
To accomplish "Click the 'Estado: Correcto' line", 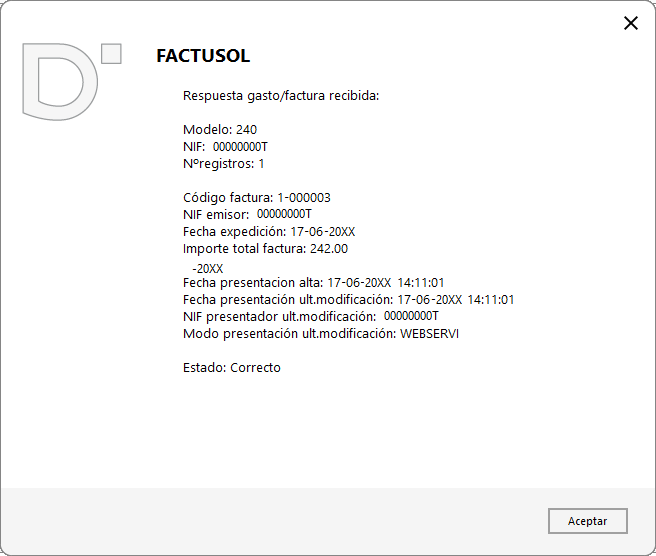I will click(x=231, y=368).
